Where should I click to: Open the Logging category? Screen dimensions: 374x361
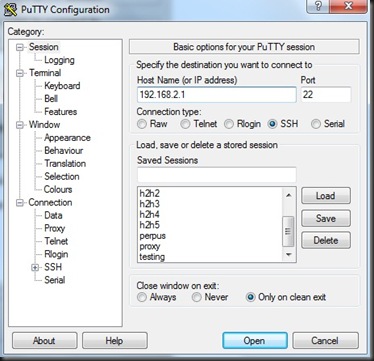pyautogui.click(x=59, y=60)
